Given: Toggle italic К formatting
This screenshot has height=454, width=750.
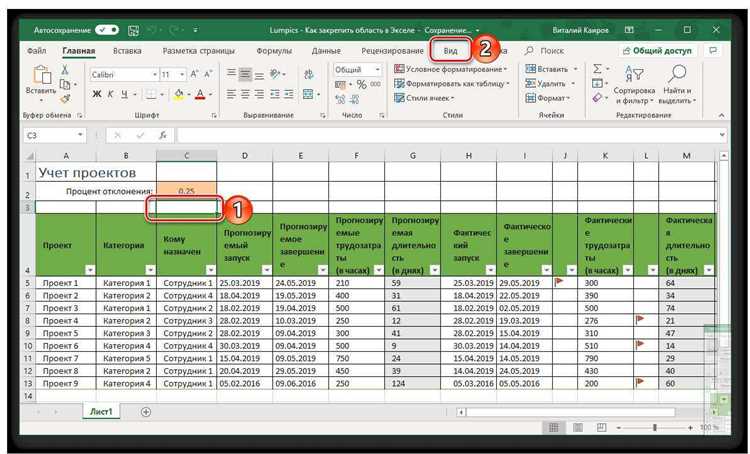Looking at the screenshot, I should click(x=110, y=94).
